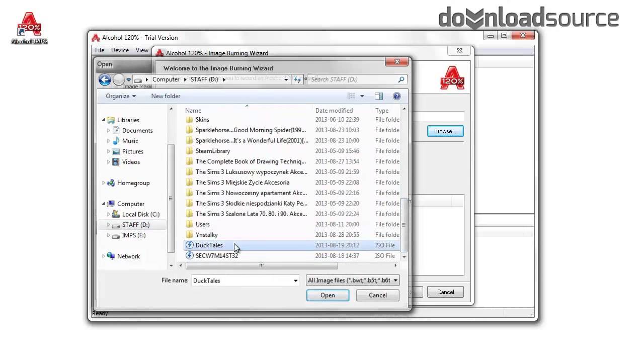Expand the Documents library node
Viewport: 644px width, 362px height.
coord(108,131)
